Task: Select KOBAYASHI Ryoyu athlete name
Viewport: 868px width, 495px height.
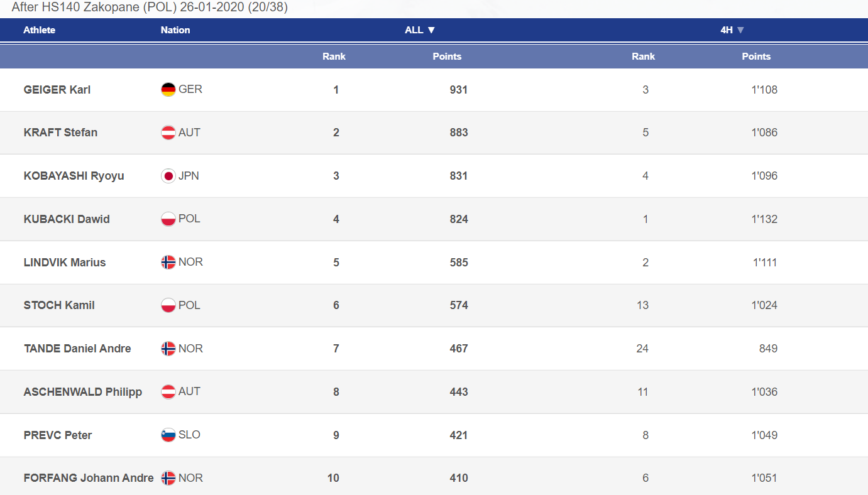Action: 74,176
